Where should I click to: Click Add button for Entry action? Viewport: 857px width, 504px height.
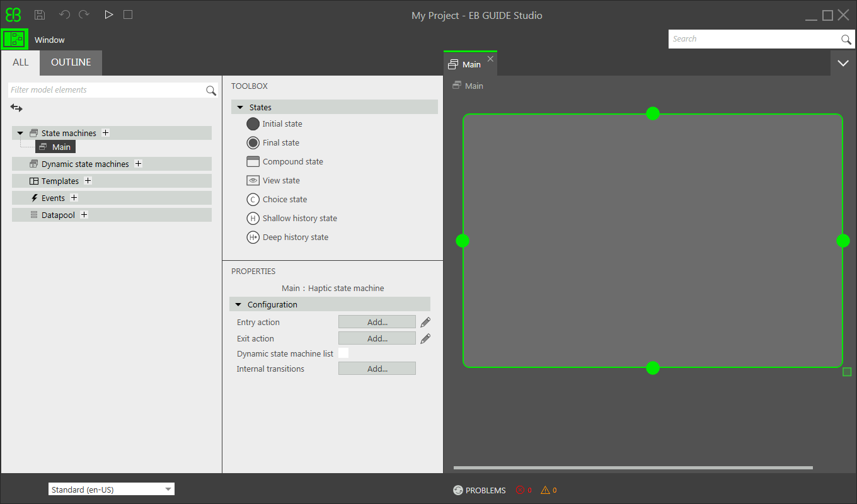coord(377,322)
